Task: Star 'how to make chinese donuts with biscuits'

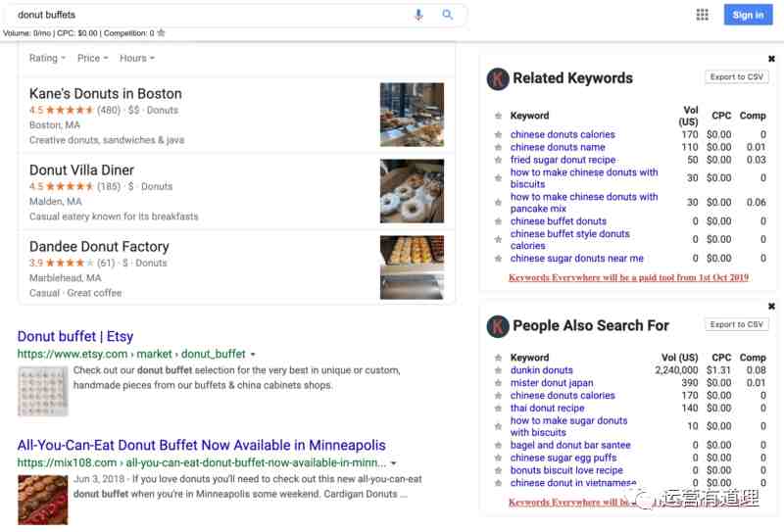Action: (498, 178)
